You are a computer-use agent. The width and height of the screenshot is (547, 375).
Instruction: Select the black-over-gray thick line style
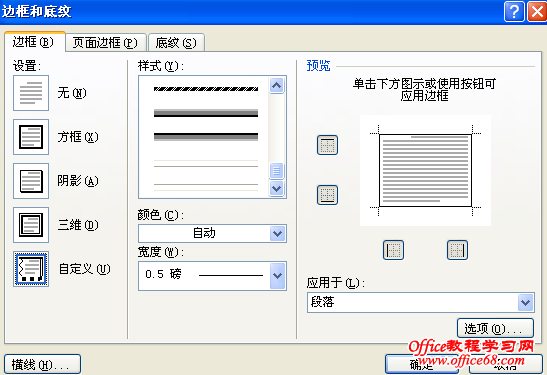(206, 136)
